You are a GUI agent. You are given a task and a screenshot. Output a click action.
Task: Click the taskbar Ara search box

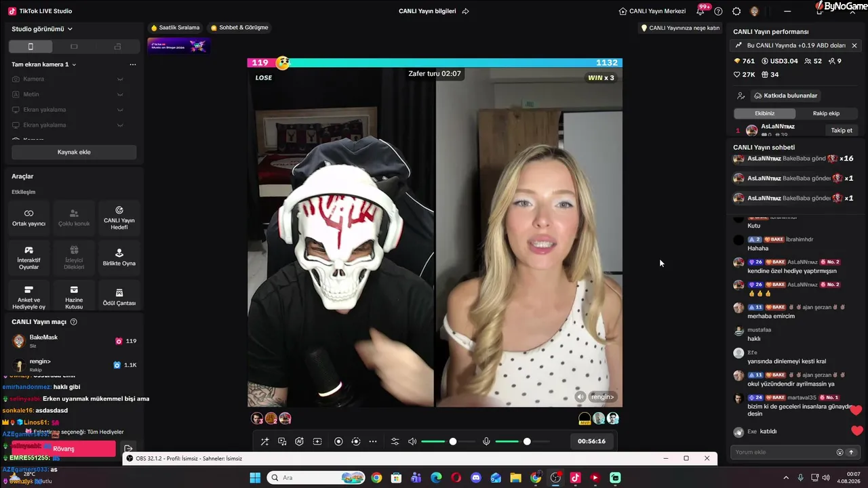click(315, 478)
